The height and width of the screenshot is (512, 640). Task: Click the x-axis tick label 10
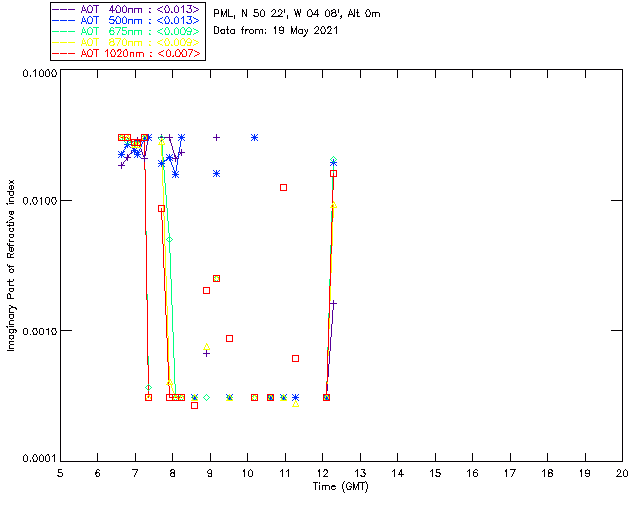tap(247, 473)
